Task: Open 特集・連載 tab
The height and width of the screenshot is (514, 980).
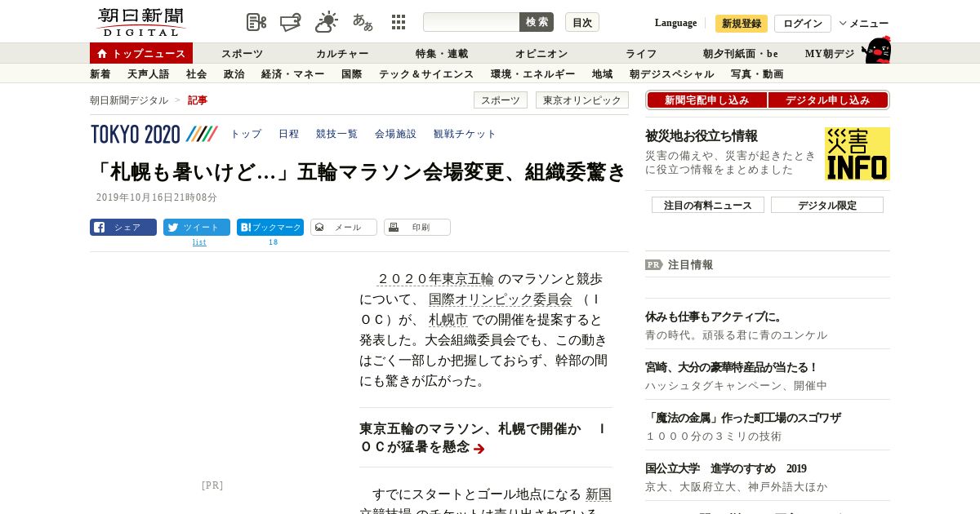Action: tap(442, 54)
